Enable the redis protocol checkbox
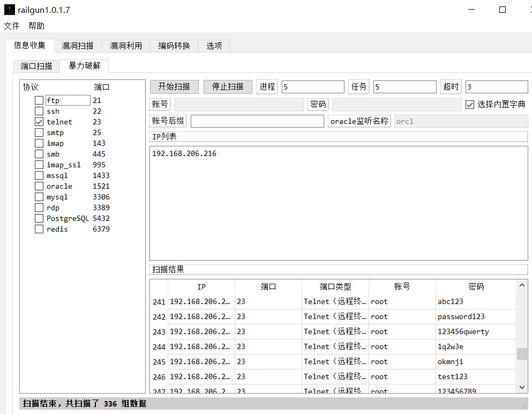 click(39, 229)
